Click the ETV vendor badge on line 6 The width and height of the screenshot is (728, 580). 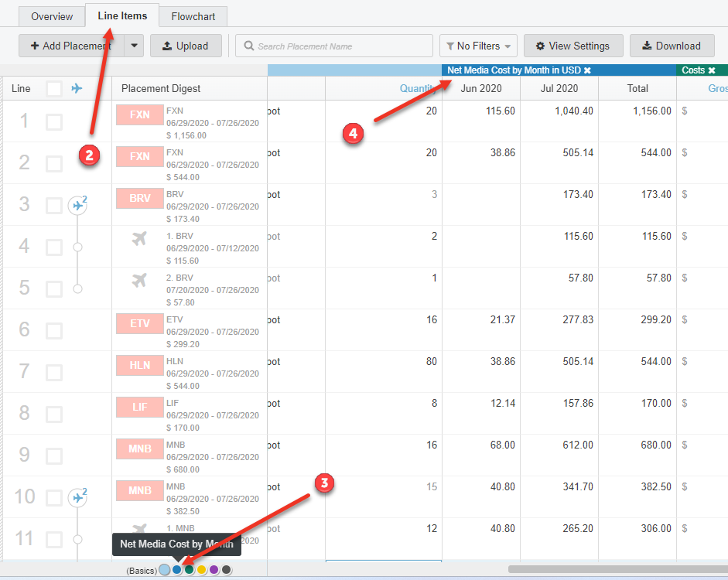pos(140,324)
